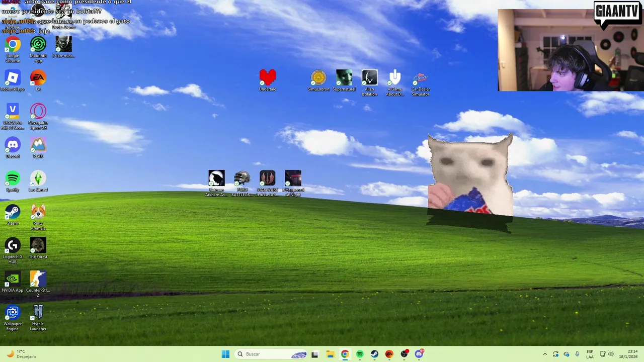Open Discord from the taskbar
The width and height of the screenshot is (644, 362).
click(x=419, y=354)
